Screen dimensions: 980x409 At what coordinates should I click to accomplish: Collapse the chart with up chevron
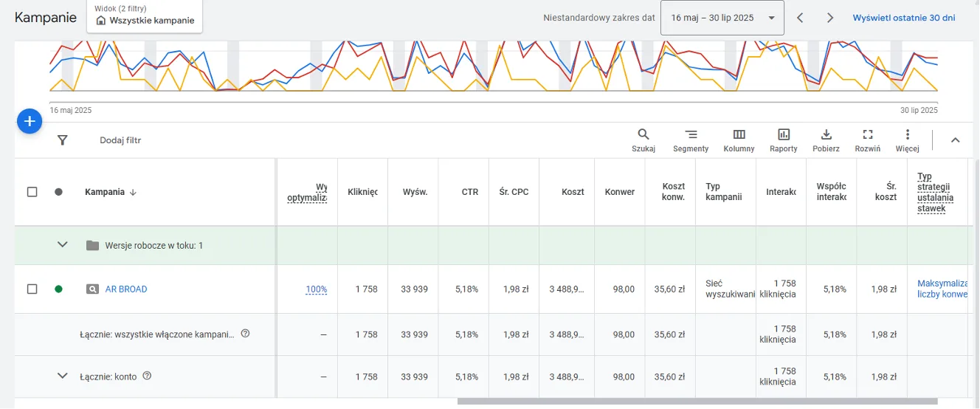tap(955, 140)
